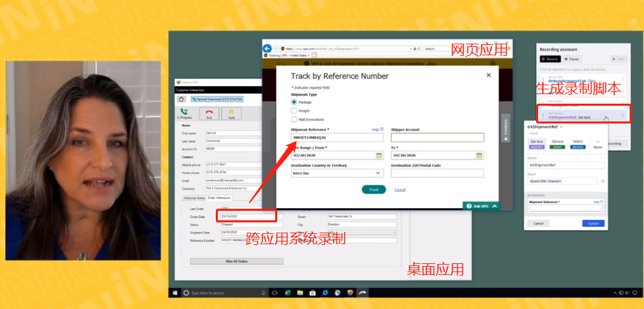Click the Account ID field 96299
Screen dimensions: 644x309
point(234,149)
